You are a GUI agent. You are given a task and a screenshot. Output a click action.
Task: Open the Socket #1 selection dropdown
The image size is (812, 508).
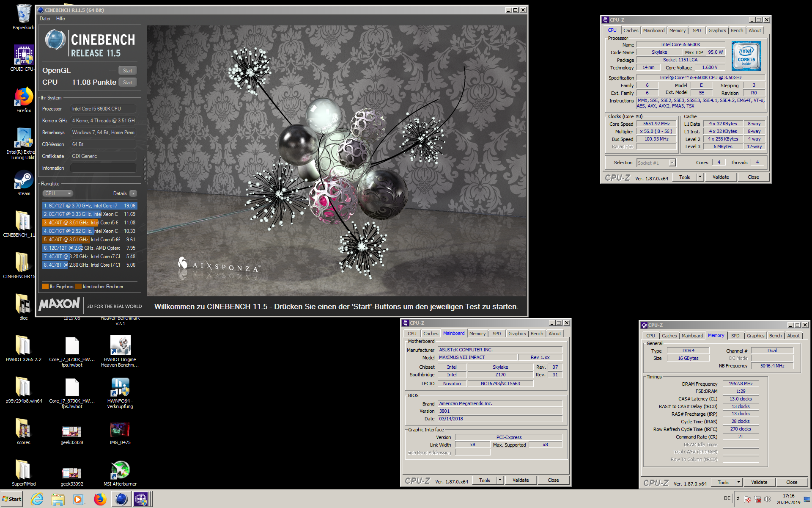coord(656,163)
